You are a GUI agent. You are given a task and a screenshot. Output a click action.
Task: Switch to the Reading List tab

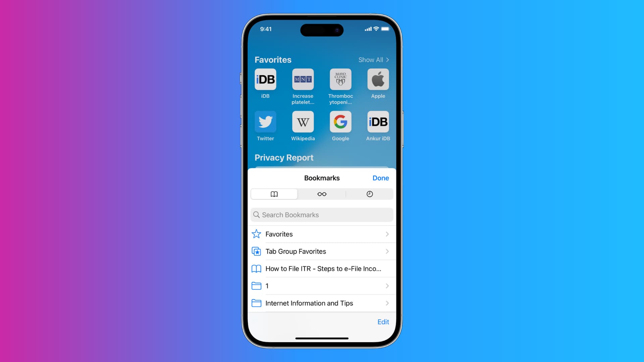tap(322, 194)
